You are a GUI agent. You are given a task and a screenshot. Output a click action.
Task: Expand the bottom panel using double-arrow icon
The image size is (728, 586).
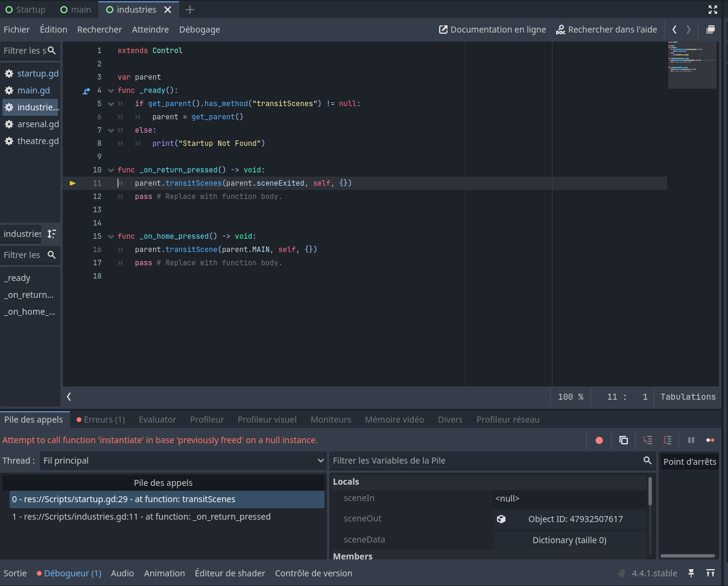coord(709,573)
